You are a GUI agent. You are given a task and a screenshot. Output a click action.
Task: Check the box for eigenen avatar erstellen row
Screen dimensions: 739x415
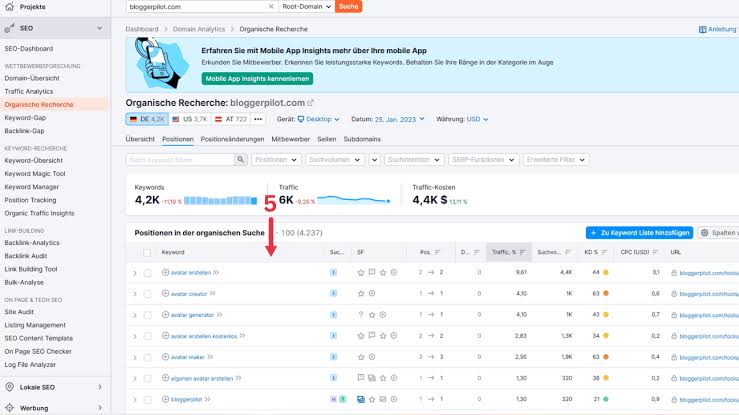(148, 378)
